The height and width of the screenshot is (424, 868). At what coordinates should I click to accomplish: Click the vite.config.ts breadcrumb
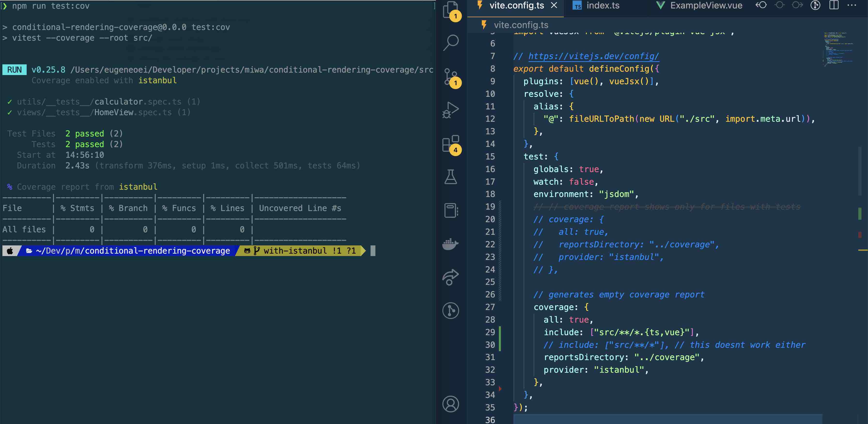coord(521,25)
